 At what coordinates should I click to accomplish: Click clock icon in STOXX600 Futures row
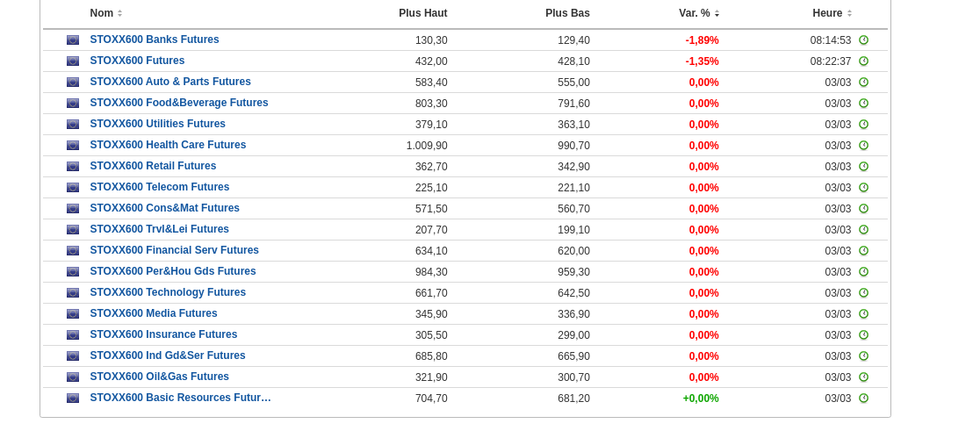pyautogui.click(x=863, y=61)
